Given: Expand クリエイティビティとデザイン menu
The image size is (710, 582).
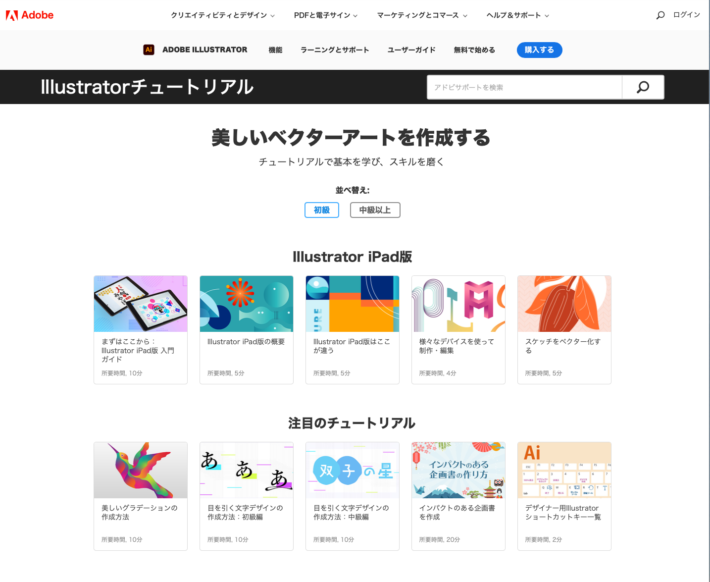Looking at the screenshot, I should 222,15.
